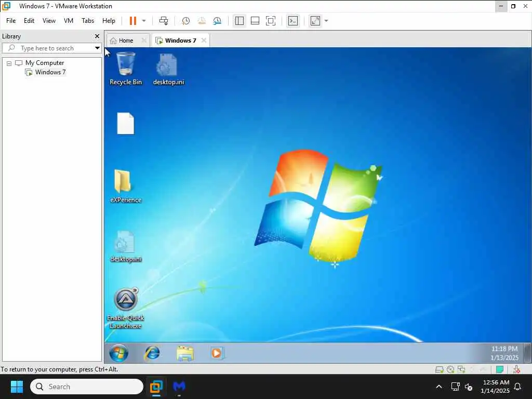Open the Windows 7 Start orb
Viewport: 532px width, 399px height.
pyautogui.click(x=119, y=353)
